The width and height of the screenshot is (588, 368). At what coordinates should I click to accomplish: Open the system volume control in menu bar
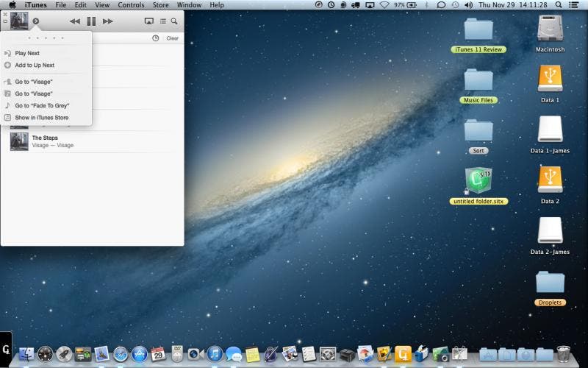[468, 5]
